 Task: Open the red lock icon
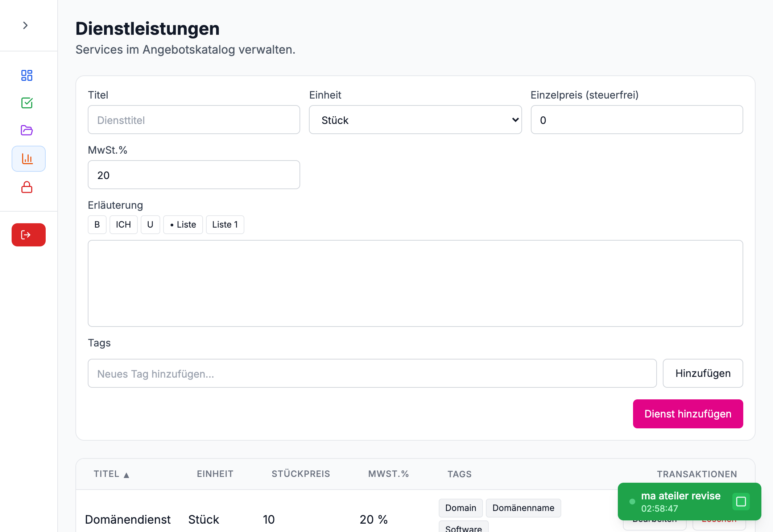pos(27,187)
